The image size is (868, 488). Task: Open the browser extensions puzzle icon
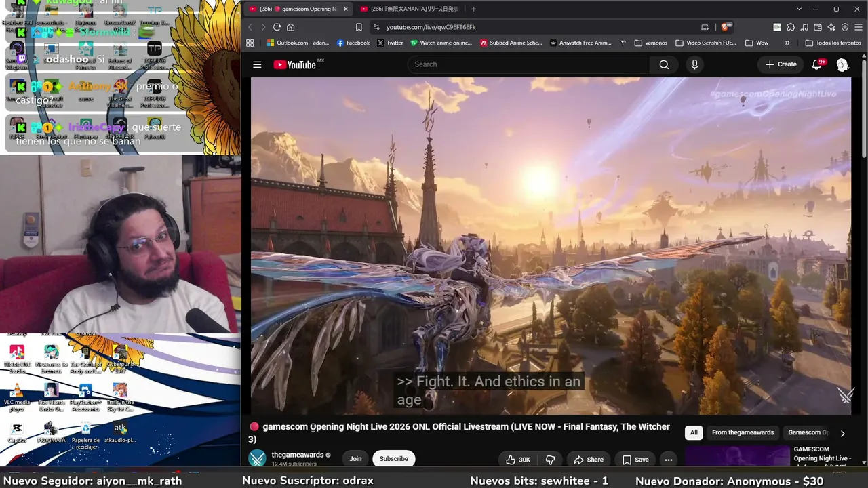(791, 27)
